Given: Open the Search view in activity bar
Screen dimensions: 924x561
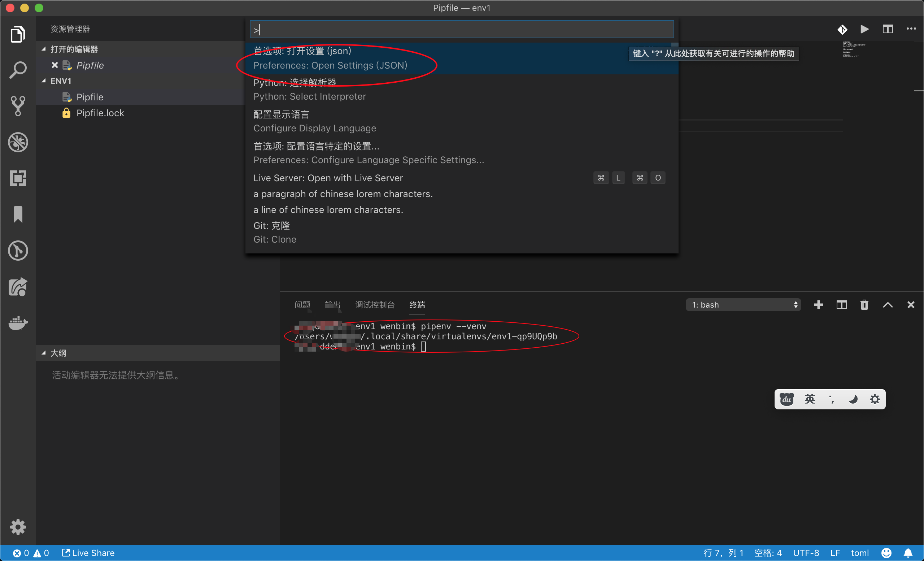Looking at the screenshot, I should [18, 70].
